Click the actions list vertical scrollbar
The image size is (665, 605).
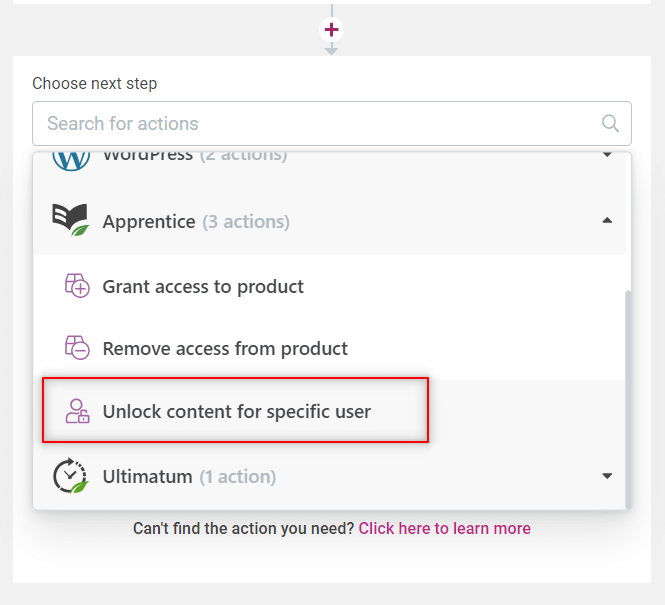coord(628,399)
